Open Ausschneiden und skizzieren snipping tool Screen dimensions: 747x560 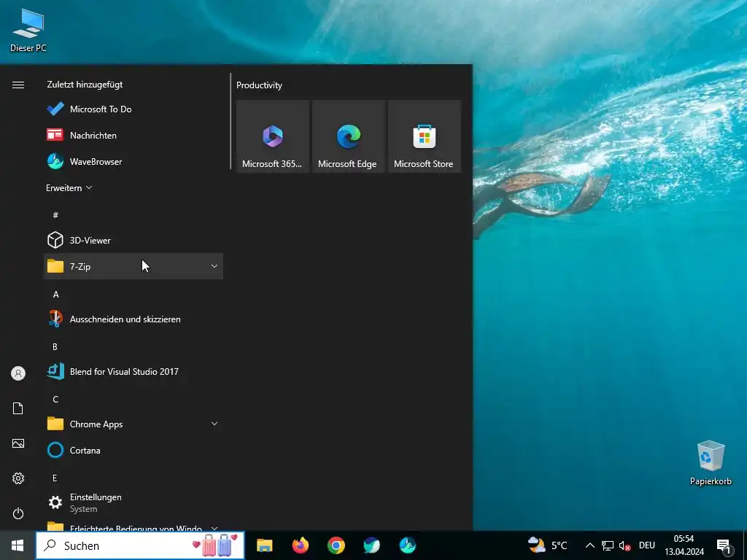[x=133, y=319]
